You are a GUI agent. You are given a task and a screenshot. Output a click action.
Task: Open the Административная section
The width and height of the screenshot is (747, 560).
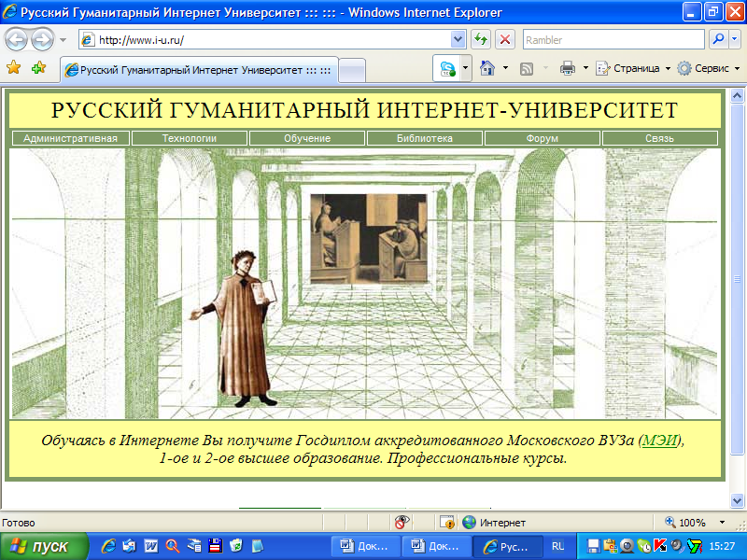71,138
